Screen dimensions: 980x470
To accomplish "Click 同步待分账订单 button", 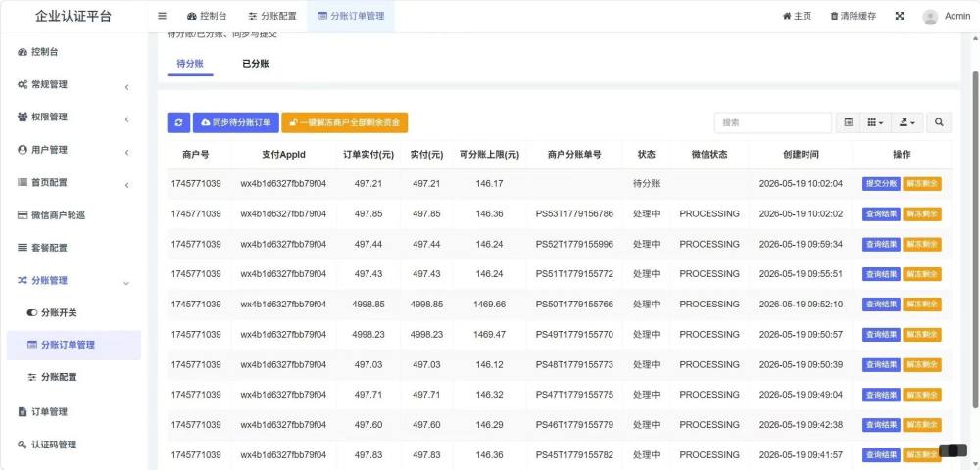I will [x=235, y=123].
